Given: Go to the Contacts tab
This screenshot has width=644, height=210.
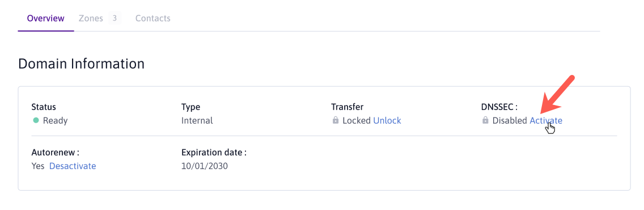Looking at the screenshot, I should [153, 19].
